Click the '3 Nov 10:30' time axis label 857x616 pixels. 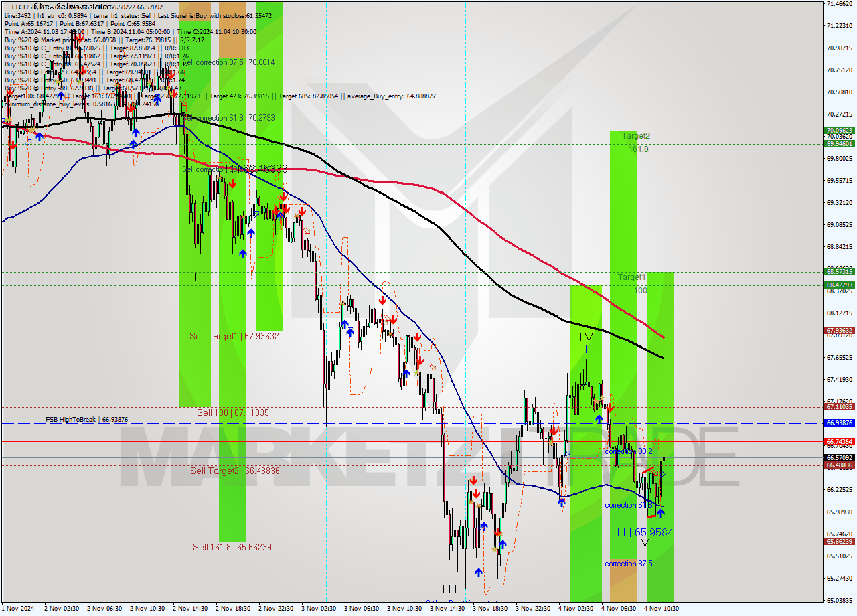tap(404, 609)
